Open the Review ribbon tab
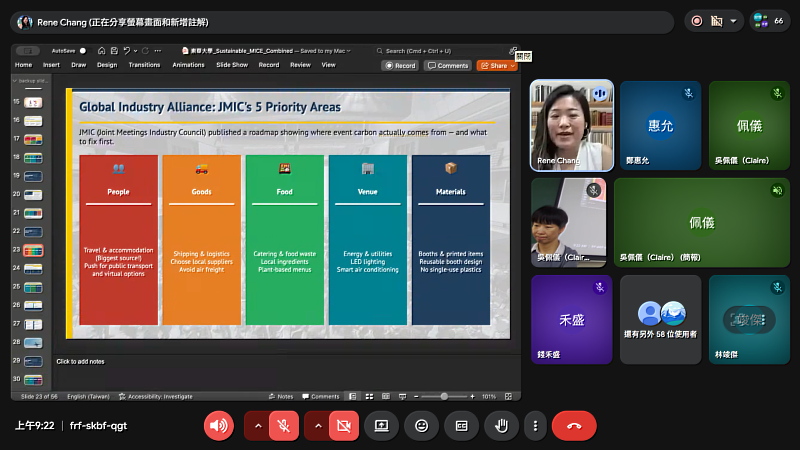 coord(301,65)
